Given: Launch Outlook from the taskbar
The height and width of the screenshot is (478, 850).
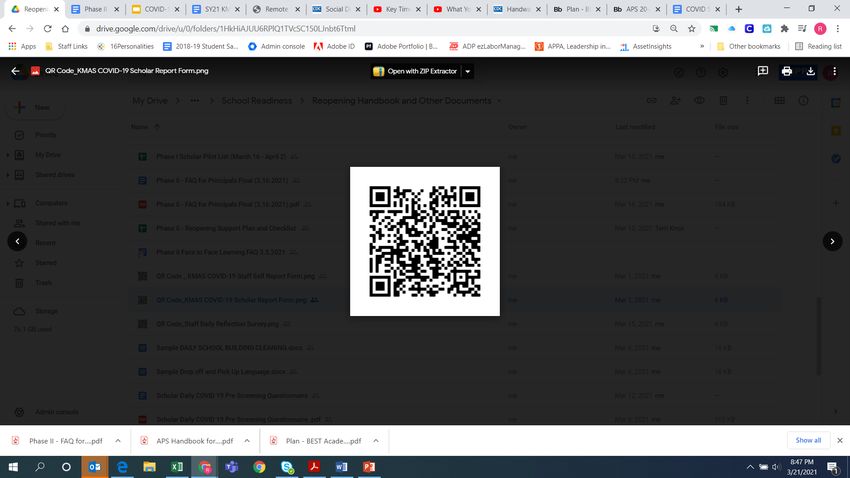Looking at the screenshot, I should 94,467.
